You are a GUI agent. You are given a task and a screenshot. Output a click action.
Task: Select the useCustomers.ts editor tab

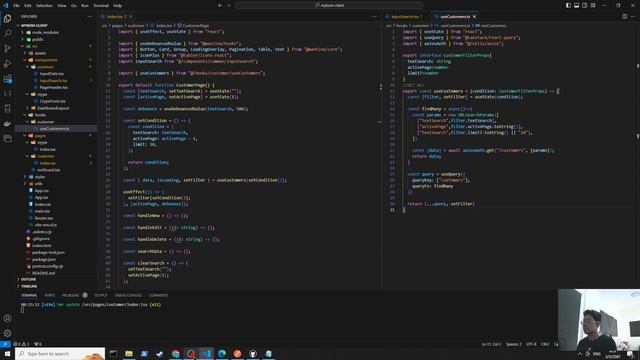(455, 17)
